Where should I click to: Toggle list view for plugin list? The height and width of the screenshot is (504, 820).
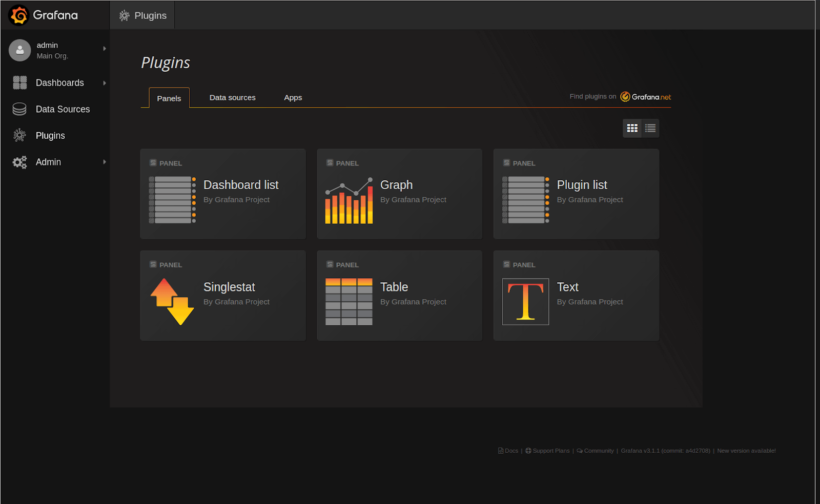pyautogui.click(x=650, y=128)
